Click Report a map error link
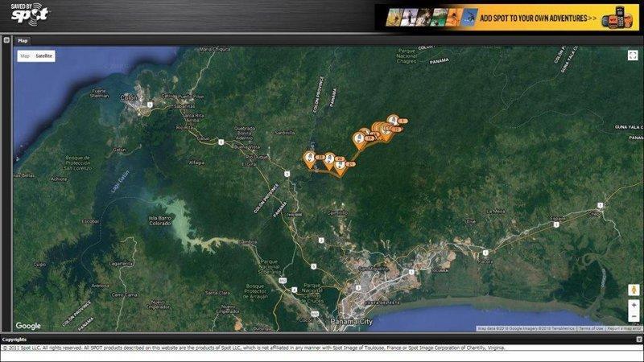Viewport: 644px width, 362px height. [625, 328]
